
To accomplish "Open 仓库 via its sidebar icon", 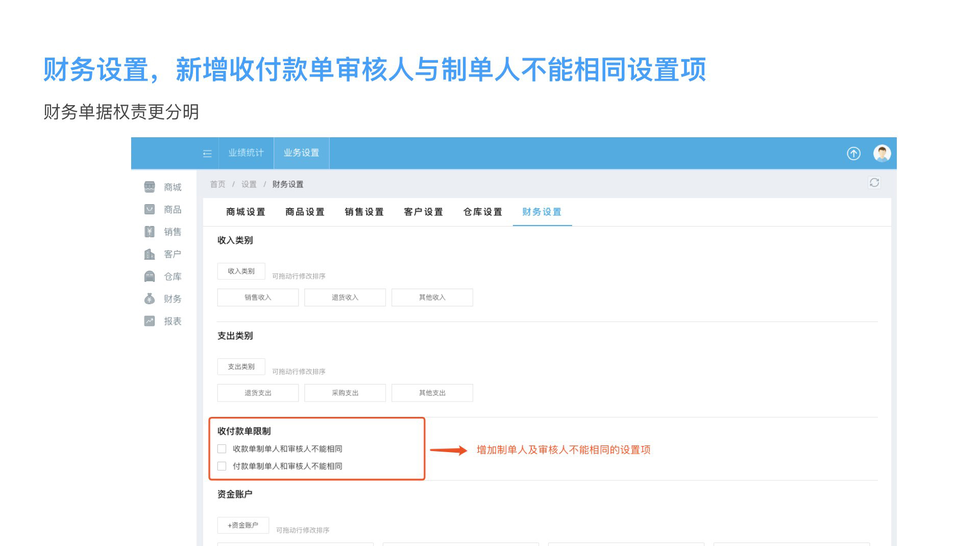I will point(150,276).
